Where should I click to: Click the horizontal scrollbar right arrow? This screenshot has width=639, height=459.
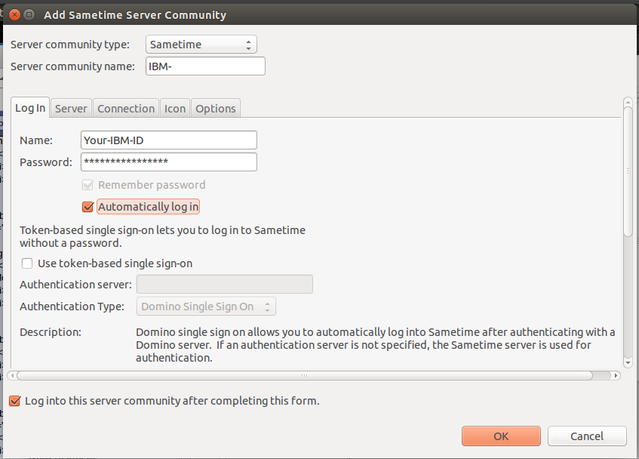(x=616, y=375)
